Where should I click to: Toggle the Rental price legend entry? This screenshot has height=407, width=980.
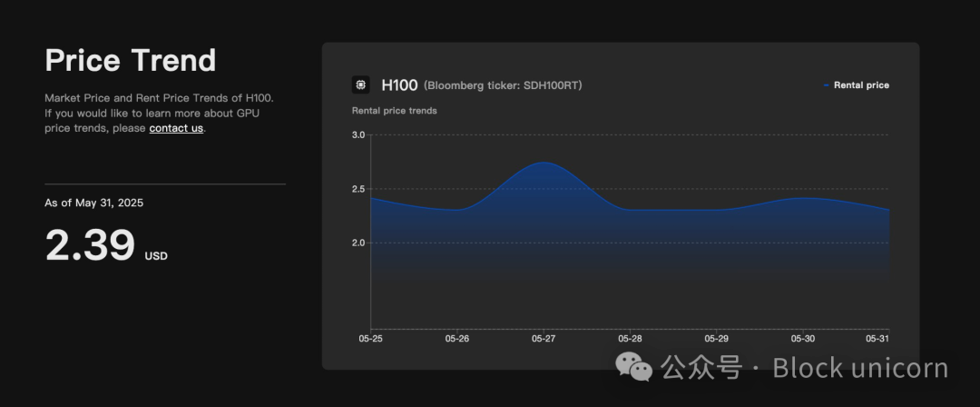857,85
